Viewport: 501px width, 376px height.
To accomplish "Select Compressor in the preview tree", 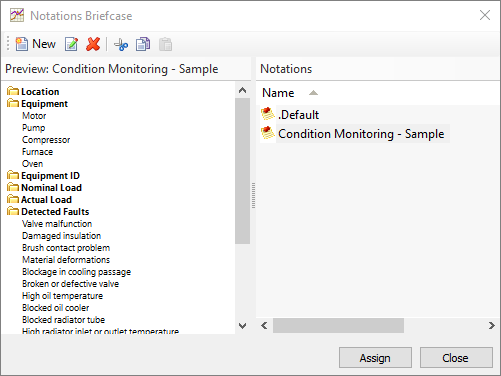I will tap(46, 140).
